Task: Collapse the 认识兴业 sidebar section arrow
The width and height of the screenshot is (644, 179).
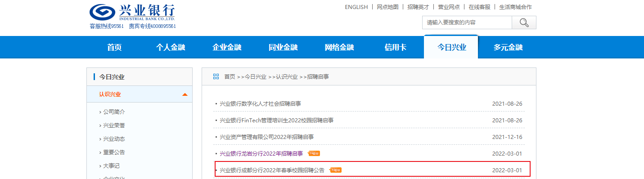Action: (185, 94)
